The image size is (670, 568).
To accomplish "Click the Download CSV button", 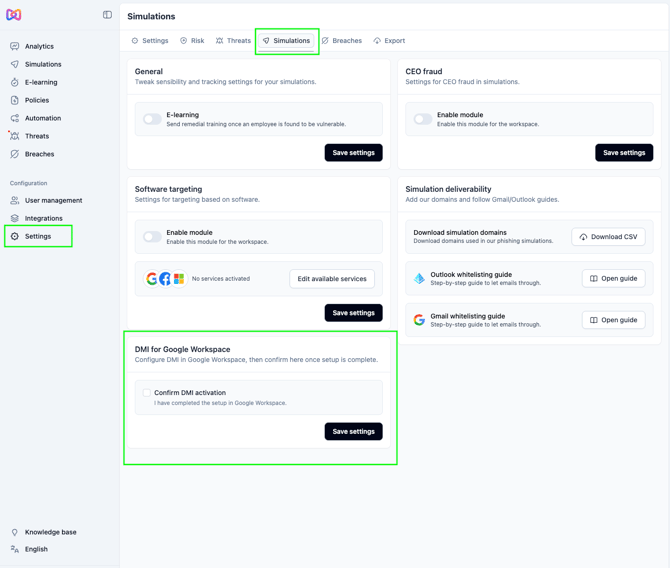I will point(608,237).
